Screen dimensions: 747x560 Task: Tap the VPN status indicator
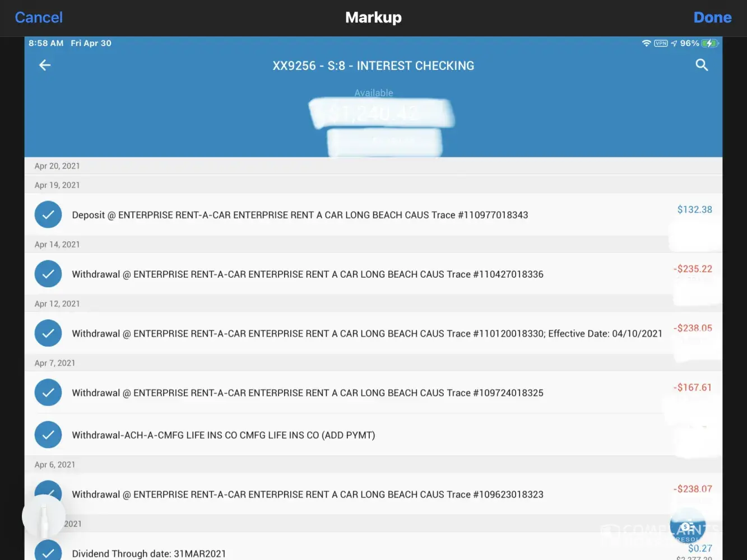tap(661, 43)
